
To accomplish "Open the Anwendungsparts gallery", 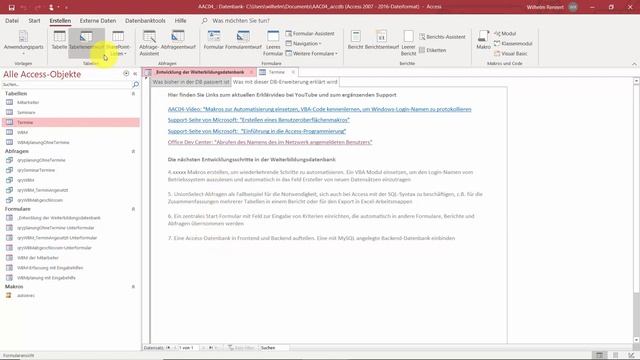I will [x=23, y=42].
